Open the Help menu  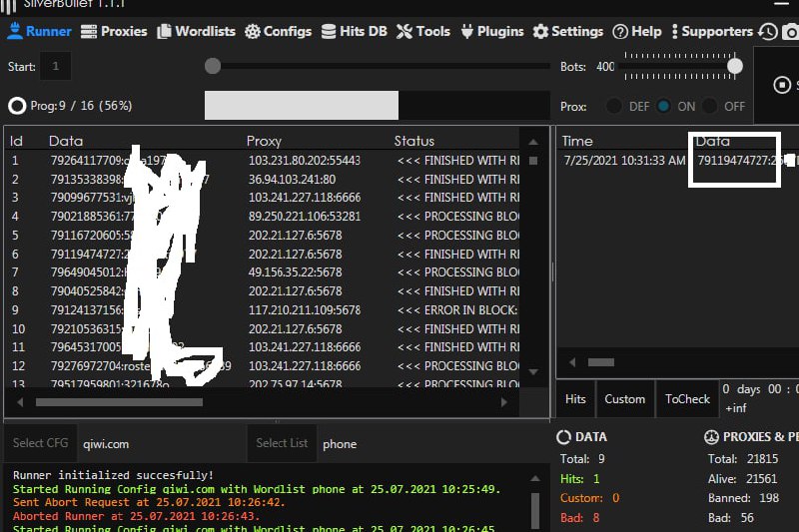637,31
